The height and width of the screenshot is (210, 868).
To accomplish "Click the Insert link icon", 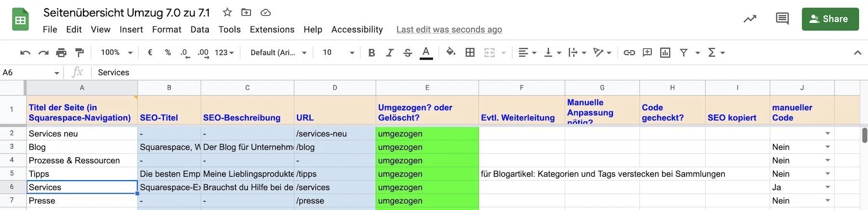I will [629, 52].
